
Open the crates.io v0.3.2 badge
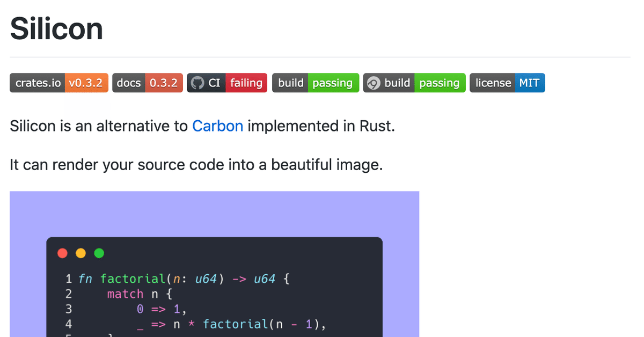tap(59, 83)
